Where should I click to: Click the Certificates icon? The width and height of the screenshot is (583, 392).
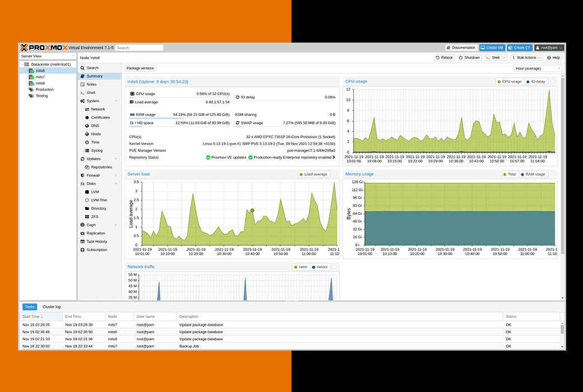coord(87,118)
